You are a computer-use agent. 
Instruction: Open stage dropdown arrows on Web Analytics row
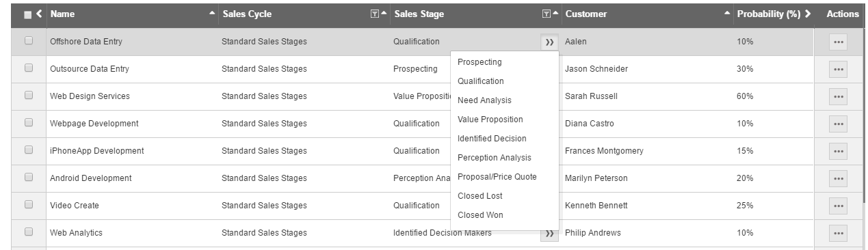click(x=549, y=234)
